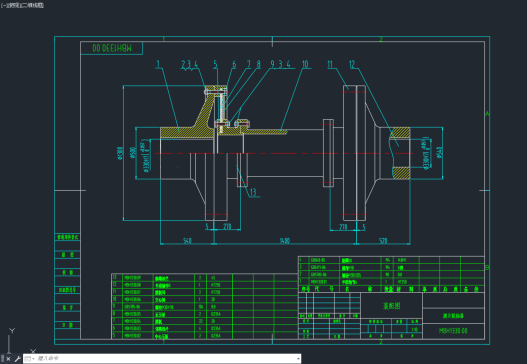Select part balloon number 12 label
The width and height of the screenshot is (527, 364).
tap(352, 64)
